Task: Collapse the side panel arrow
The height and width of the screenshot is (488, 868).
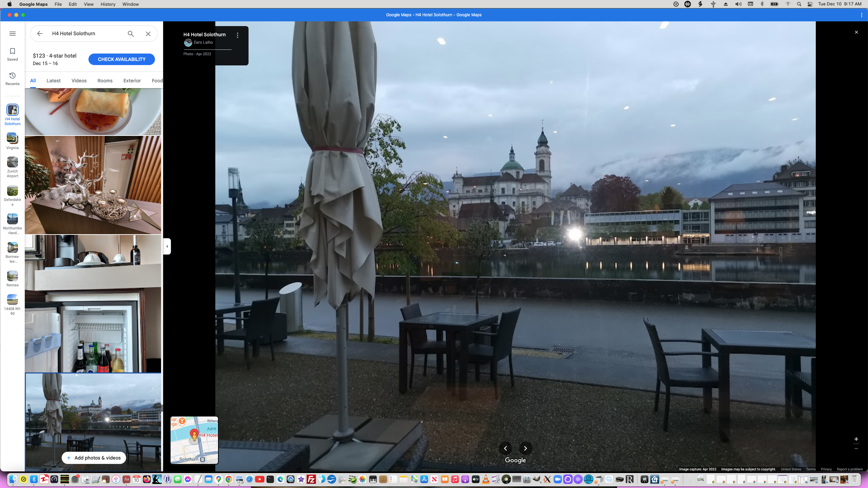Action: (167, 246)
